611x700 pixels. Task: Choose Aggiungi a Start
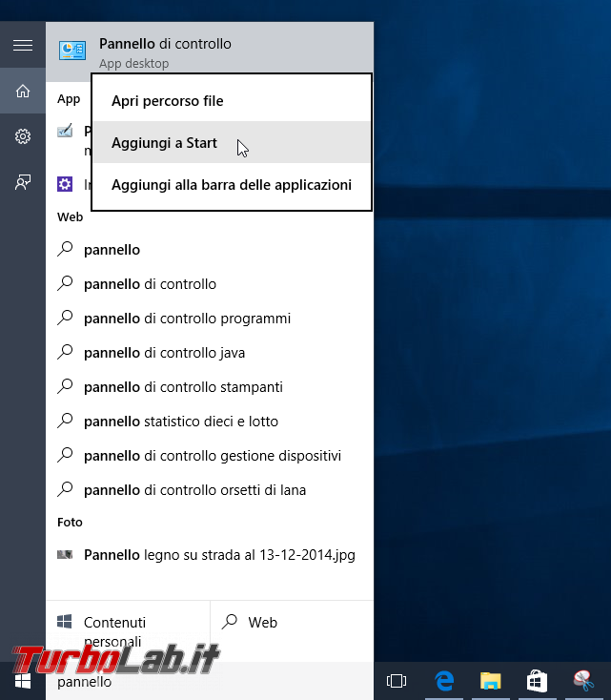(232, 143)
